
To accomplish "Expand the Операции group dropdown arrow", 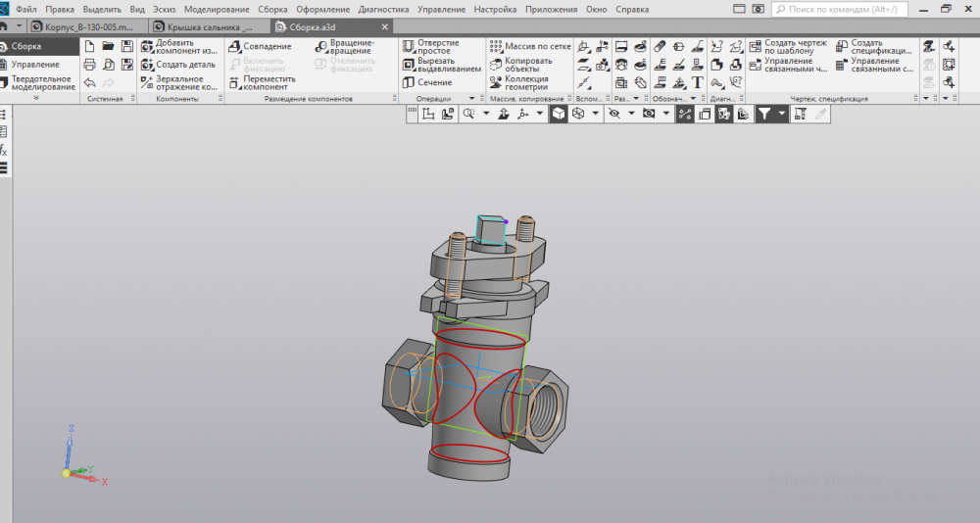I will tap(470, 99).
